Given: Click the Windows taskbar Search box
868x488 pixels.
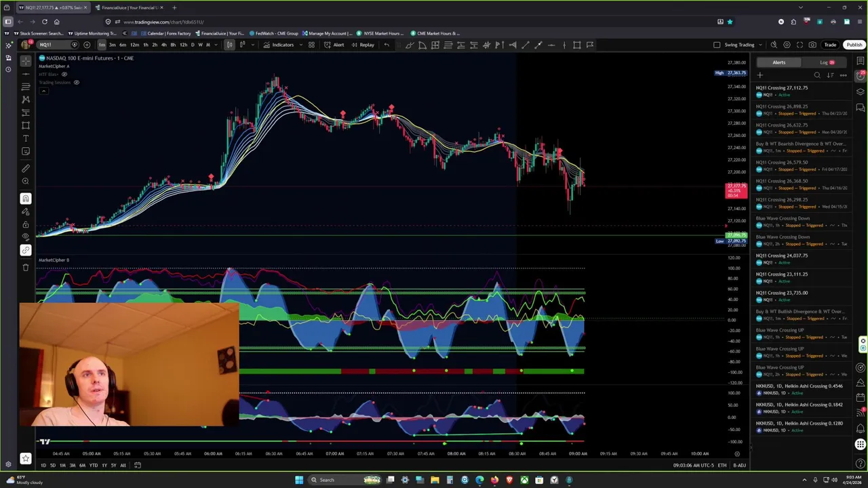Looking at the screenshot, I should click(344, 480).
